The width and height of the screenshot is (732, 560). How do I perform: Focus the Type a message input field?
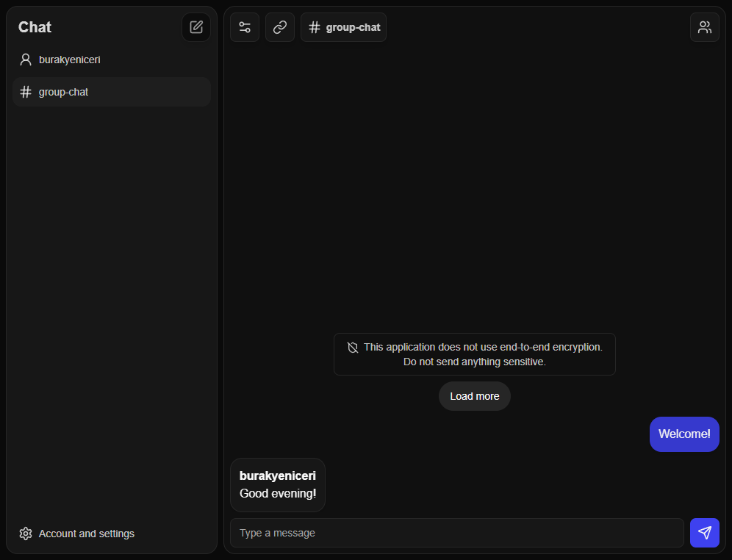pyautogui.click(x=456, y=533)
